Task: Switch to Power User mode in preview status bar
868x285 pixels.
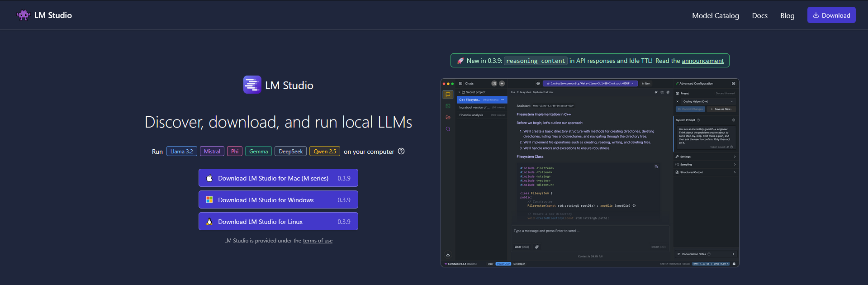Action: (x=503, y=264)
